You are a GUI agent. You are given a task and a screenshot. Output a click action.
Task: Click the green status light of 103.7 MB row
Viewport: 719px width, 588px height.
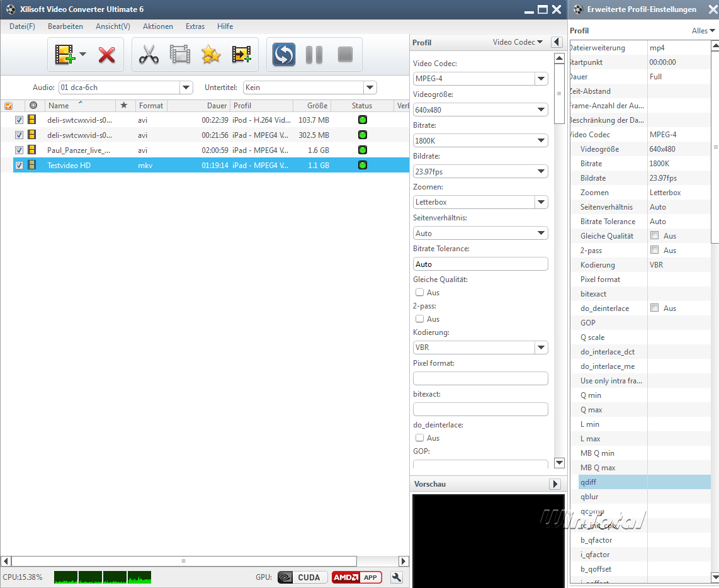362,120
